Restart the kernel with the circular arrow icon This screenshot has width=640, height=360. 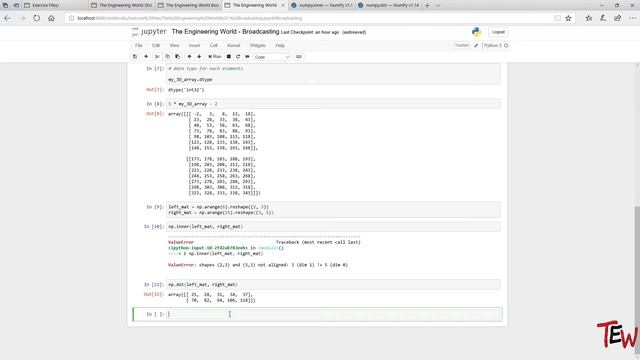(238, 57)
